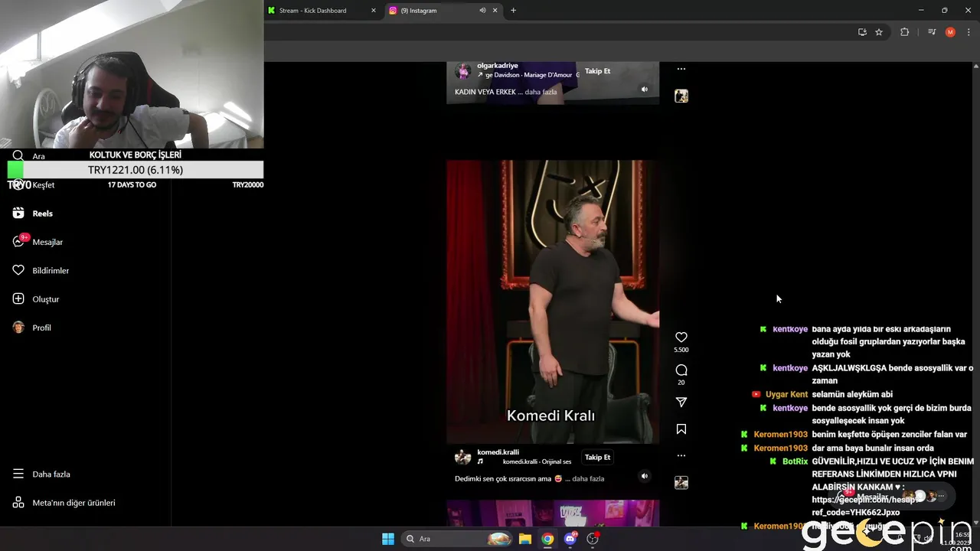980x551 pixels.
Task: Open the OBS icon on the taskbar
Action: pos(593,539)
